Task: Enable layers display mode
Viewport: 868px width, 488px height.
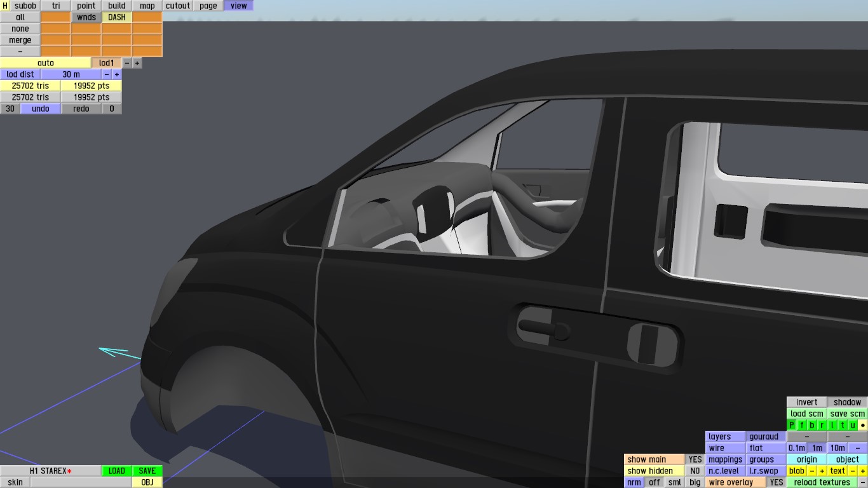Action: click(726, 437)
